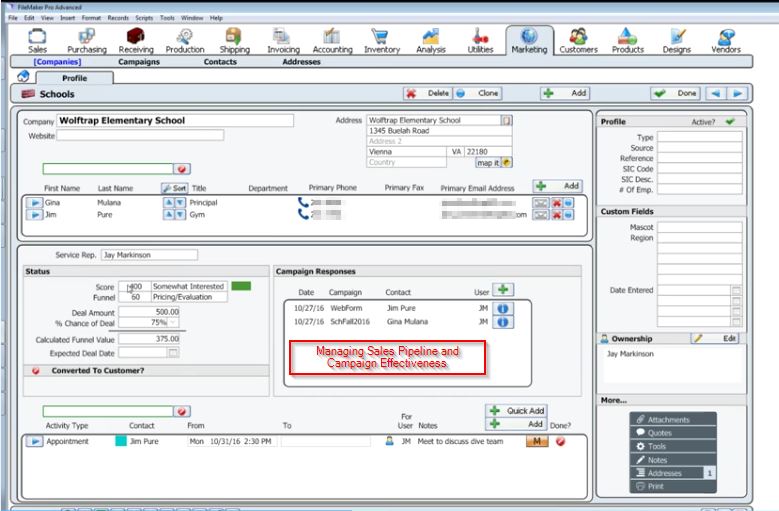The width and height of the screenshot is (779, 511).
Task: Open the Utilities module
Action: point(480,41)
